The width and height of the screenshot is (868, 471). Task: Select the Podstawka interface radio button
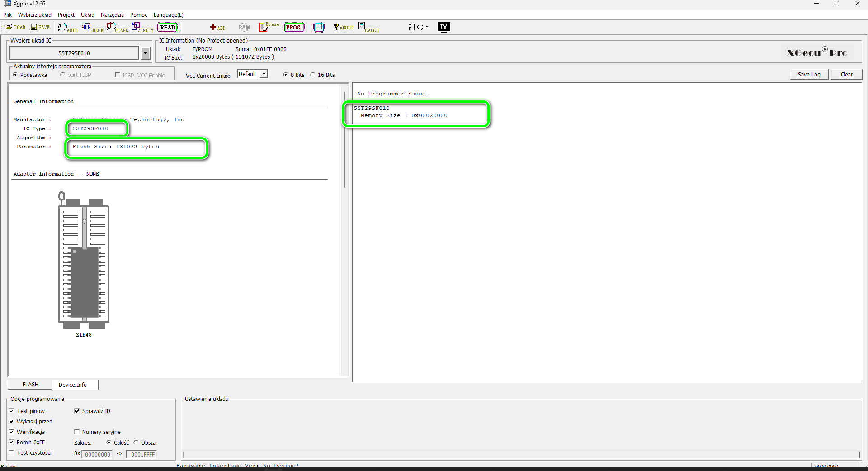[x=15, y=75]
